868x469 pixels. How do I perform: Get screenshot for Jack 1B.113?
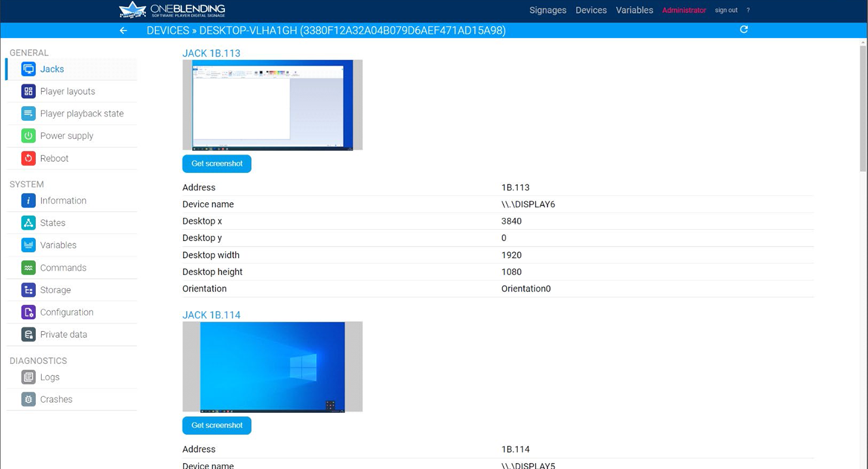pyautogui.click(x=217, y=163)
